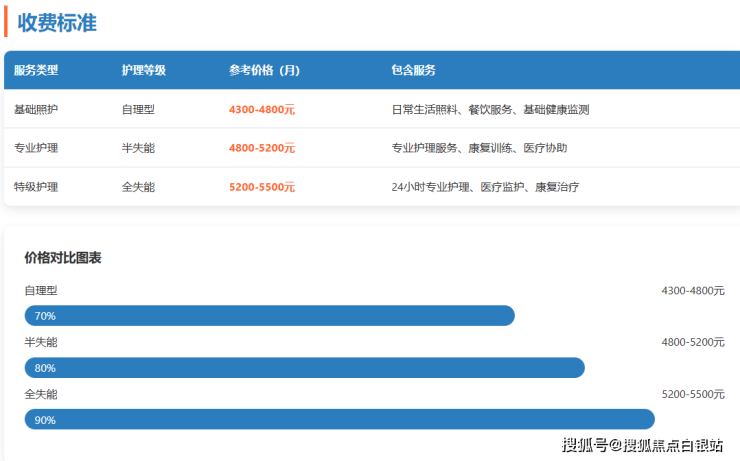Click the orange 4800-5200元 price in table
Image resolution: width=740 pixels, height=461 pixels.
point(261,148)
